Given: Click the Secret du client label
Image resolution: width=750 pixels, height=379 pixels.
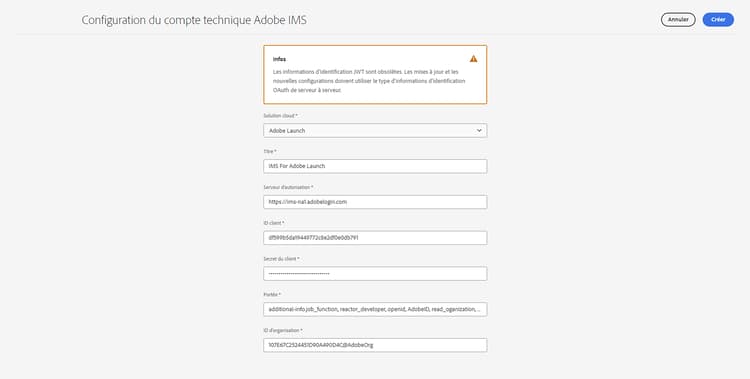Looking at the screenshot, I should coord(281,259).
